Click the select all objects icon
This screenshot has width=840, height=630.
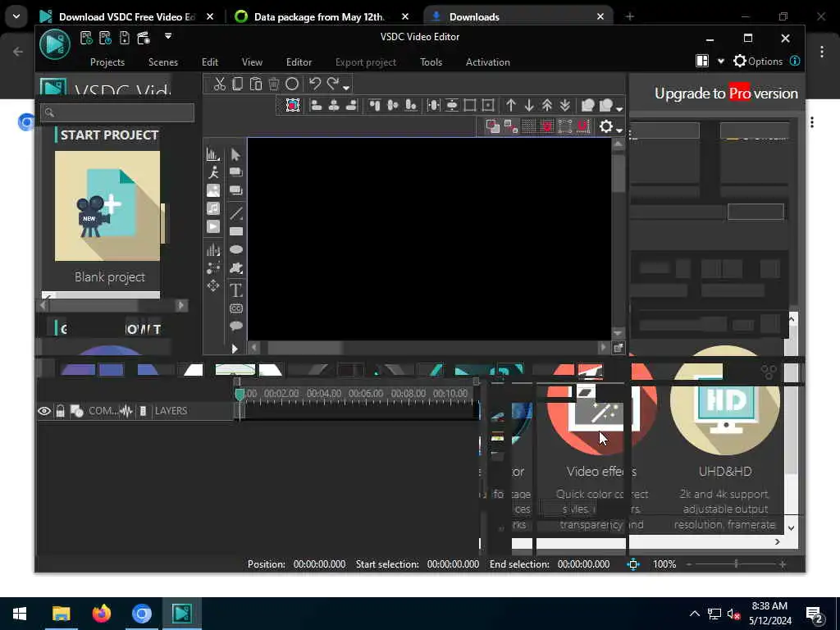coord(293,105)
